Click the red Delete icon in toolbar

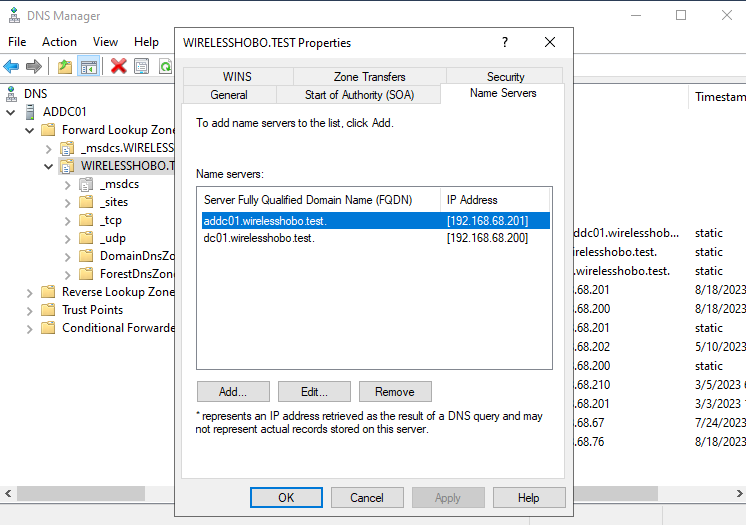point(119,66)
